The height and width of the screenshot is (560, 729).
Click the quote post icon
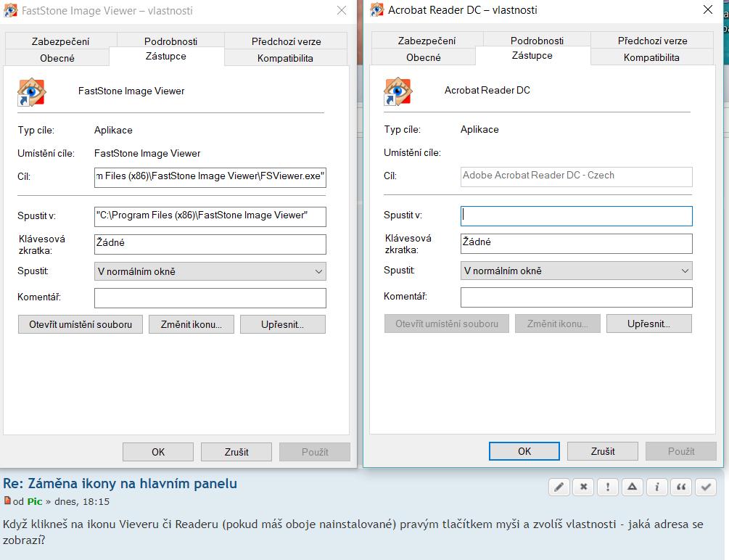click(x=681, y=487)
